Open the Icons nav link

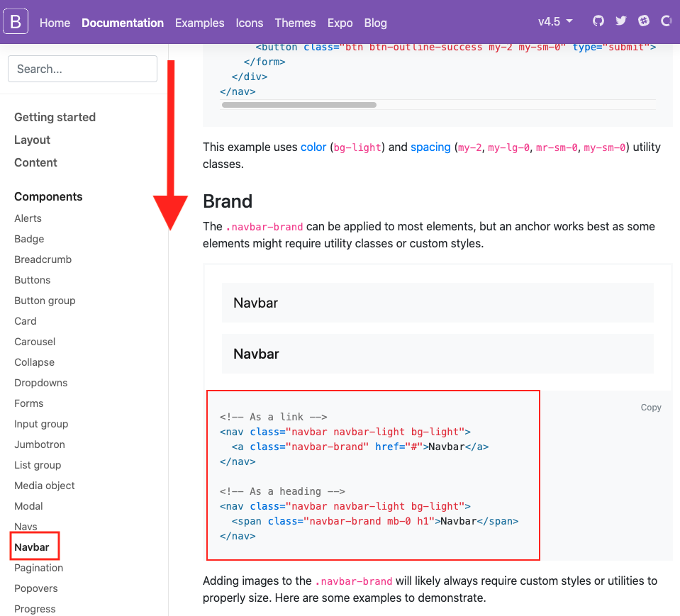click(250, 23)
